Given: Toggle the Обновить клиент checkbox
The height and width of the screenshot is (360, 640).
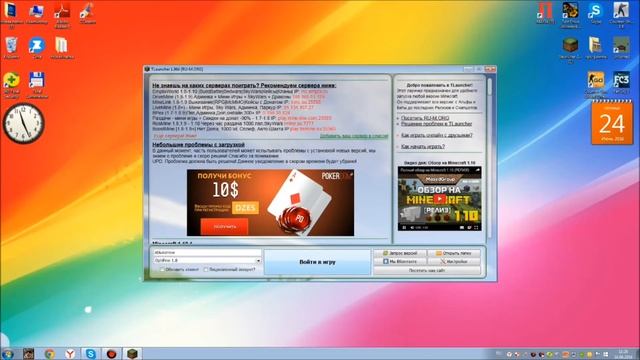Looking at the screenshot, I should (162, 269).
